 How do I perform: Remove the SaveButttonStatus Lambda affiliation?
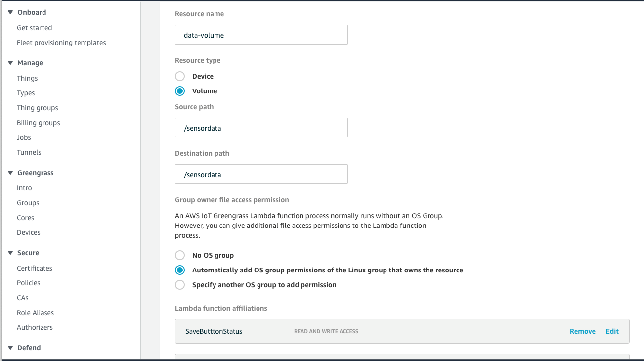point(582,331)
